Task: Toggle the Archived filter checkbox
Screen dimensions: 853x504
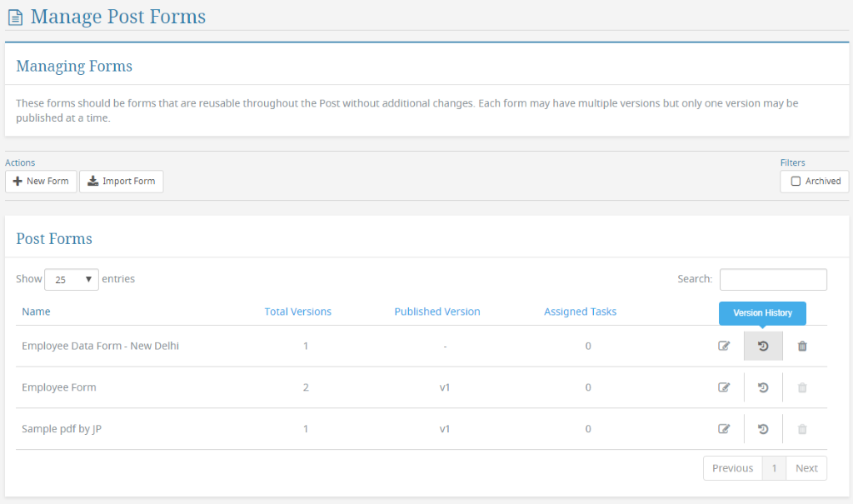Action: [796, 182]
